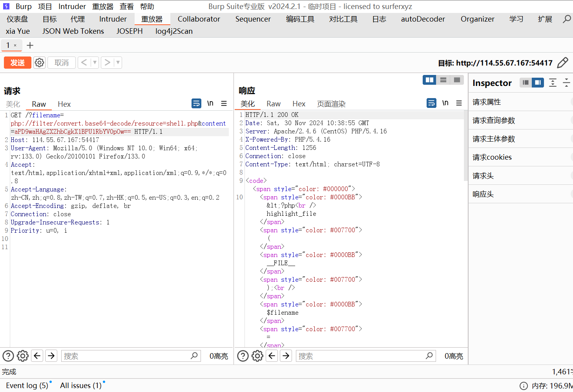Open the autoDecoder tab
The image size is (573, 392).
point(423,19)
